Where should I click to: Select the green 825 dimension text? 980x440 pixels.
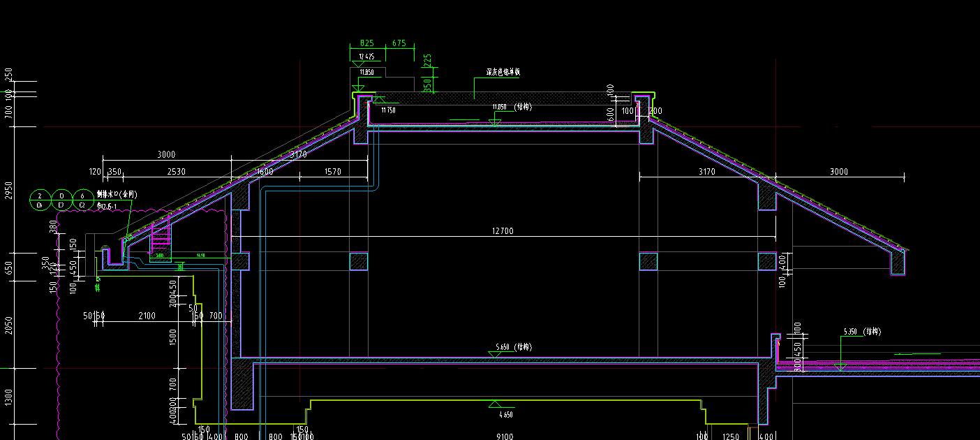click(366, 43)
